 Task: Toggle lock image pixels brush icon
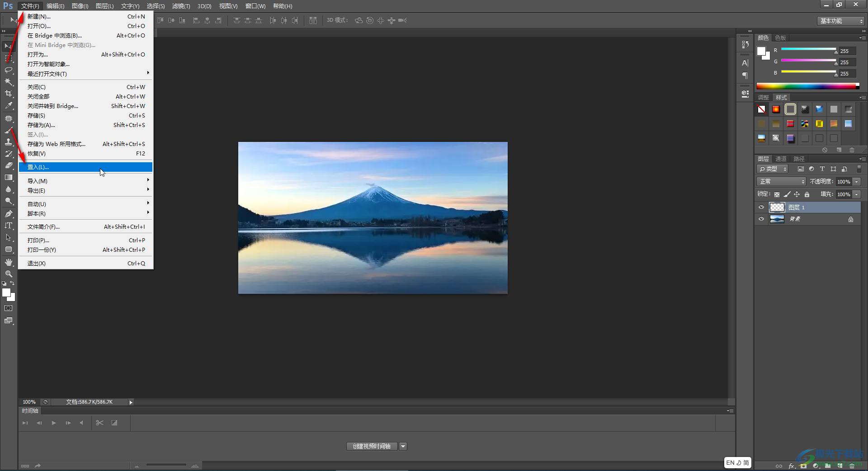[x=787, y=194]
